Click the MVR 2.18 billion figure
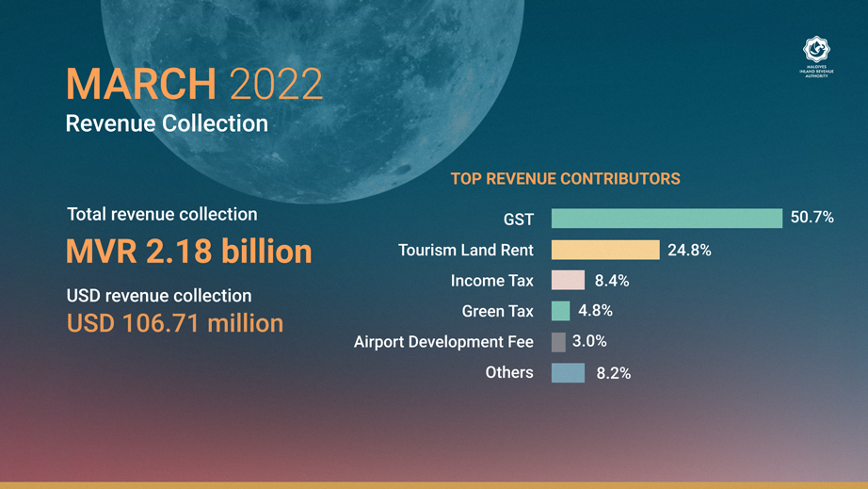 (189, 252)
